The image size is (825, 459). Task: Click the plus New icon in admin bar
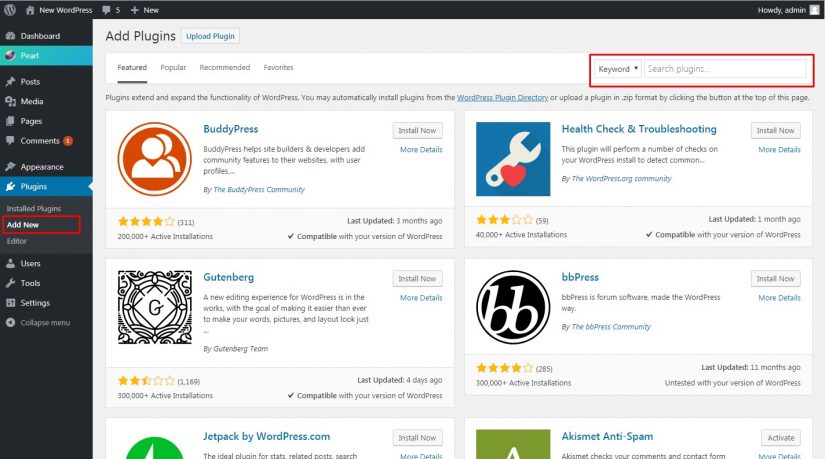135,10
